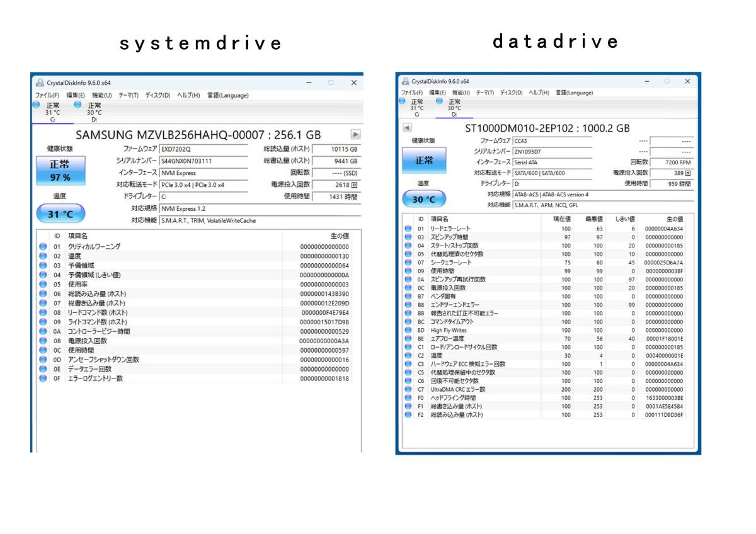756x534 pixels.
Task: Open 言語(Language) menu in ST1000DM010 window
Action: (x=574, y=93)
